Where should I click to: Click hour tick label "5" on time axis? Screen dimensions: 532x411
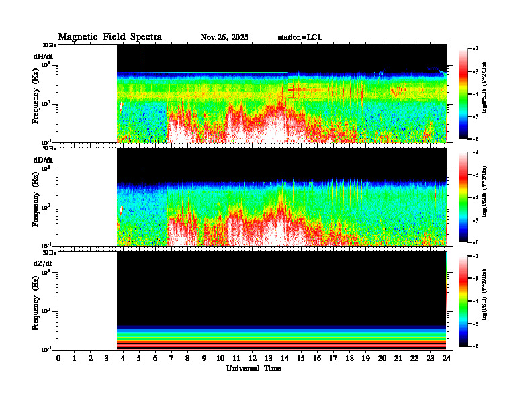[139, 359]
